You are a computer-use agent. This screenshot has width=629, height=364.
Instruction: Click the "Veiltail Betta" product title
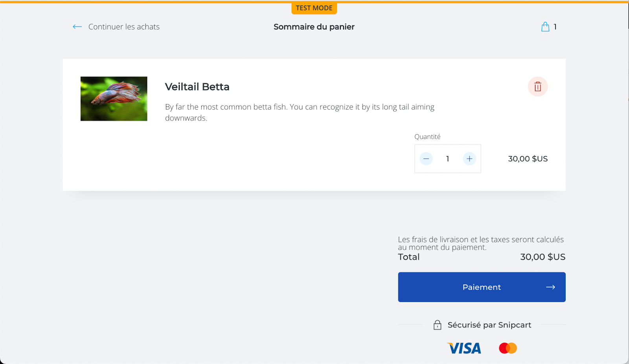[x=197, y=87]
